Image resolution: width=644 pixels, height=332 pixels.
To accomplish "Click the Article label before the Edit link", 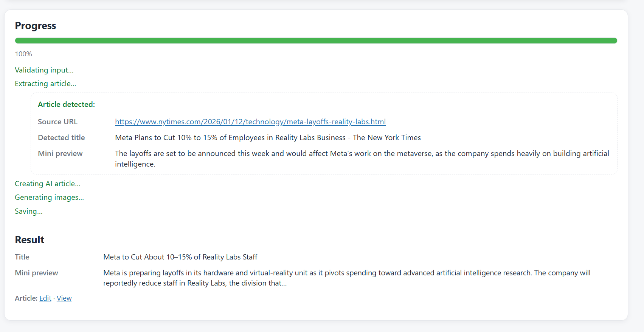I will click(24, 298).
